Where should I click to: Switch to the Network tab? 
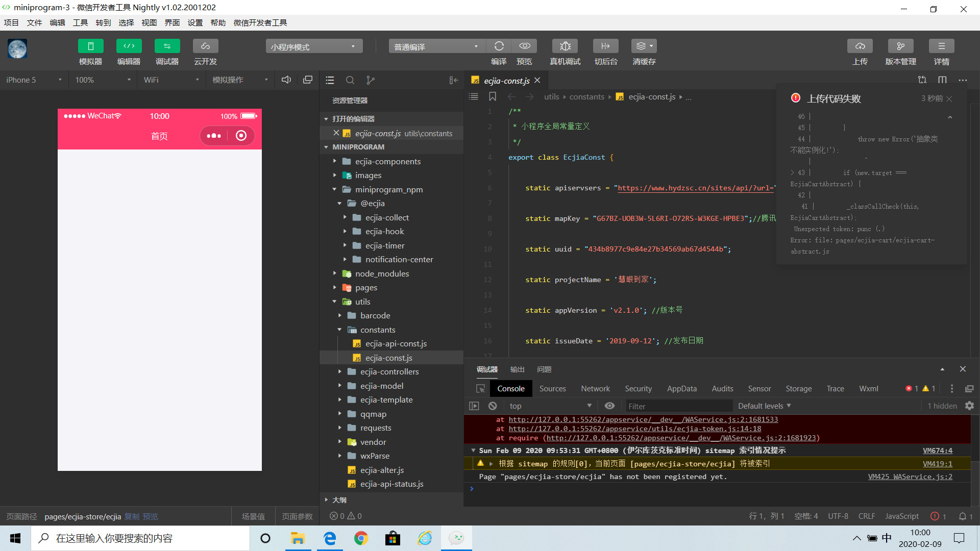595,389
